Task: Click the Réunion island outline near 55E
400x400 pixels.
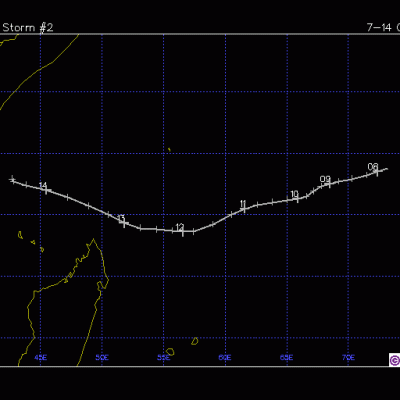Action: coord(170,352)
